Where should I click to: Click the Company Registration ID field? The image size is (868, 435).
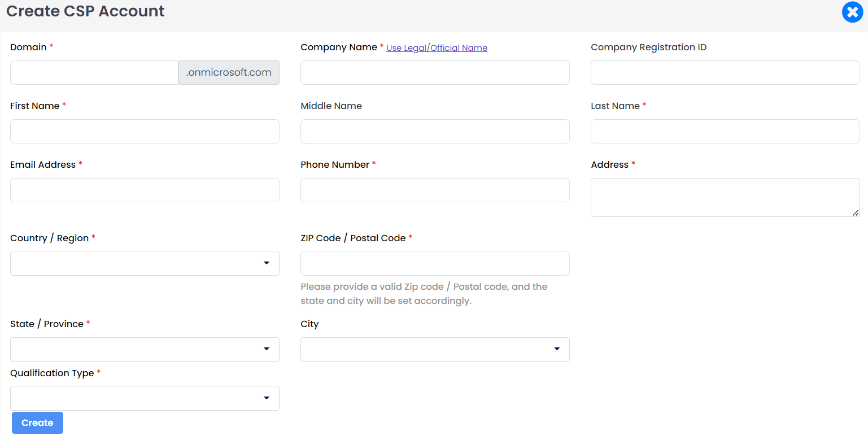[725, 73]
